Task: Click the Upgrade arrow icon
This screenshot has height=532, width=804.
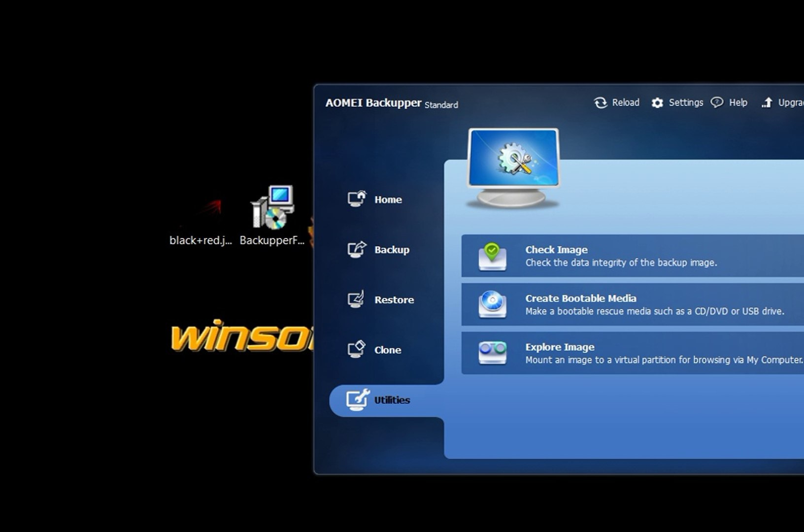Action: point(767,102)
